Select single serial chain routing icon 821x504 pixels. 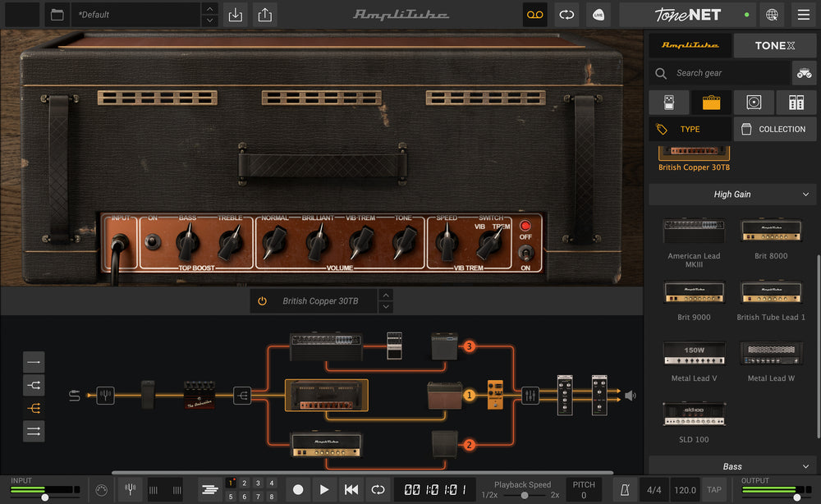coord(34,362)
